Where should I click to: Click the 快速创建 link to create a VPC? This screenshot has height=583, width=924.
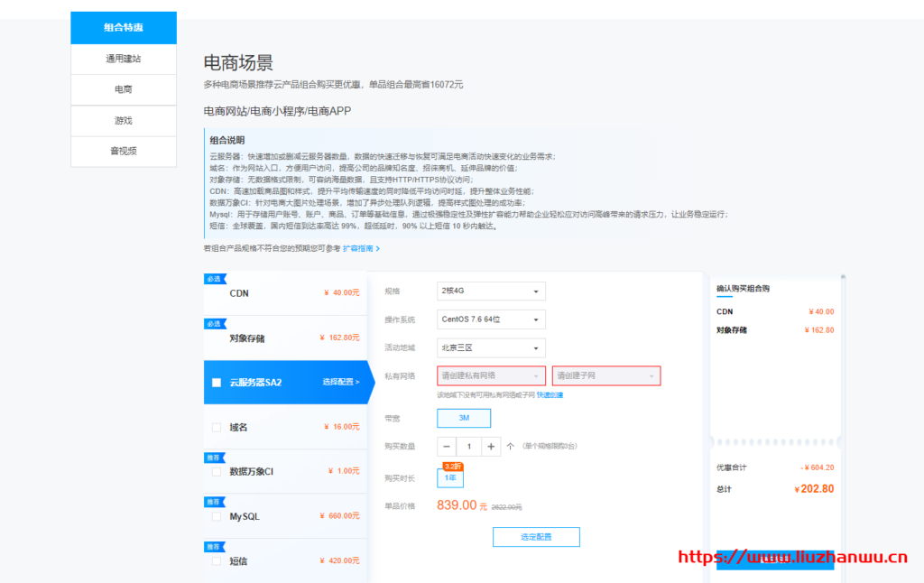coord(550,394)
